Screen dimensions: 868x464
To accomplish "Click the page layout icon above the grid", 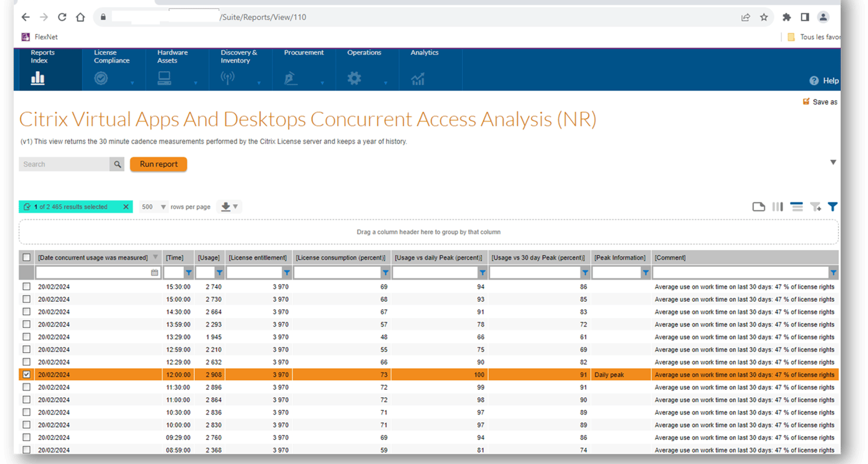I will (759, 207).
